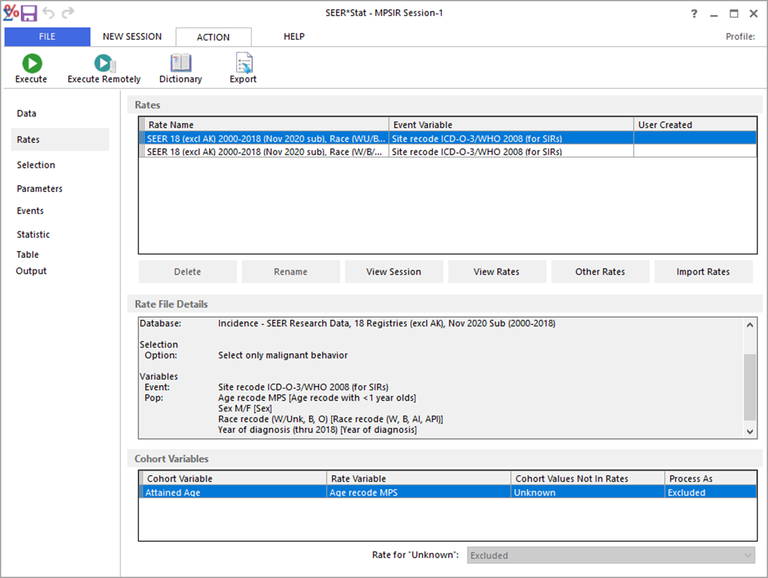This screenshot has height=578, width=768.
Task: Open the Statistic section in sidebar
Action: (33, 235)
